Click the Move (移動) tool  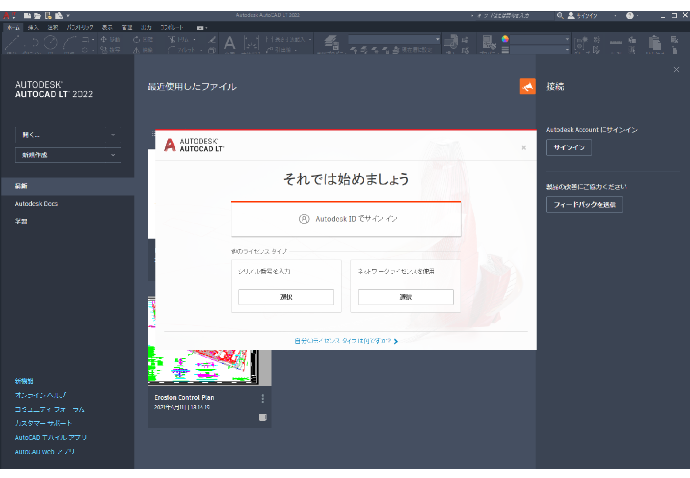(110, 40)
